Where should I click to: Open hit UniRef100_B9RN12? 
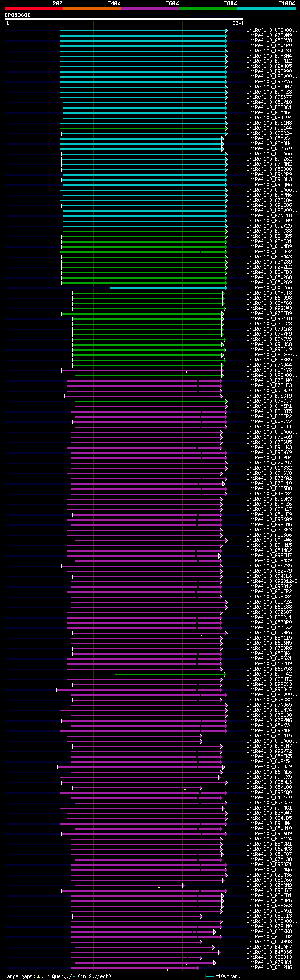click(x=269, y=61)
